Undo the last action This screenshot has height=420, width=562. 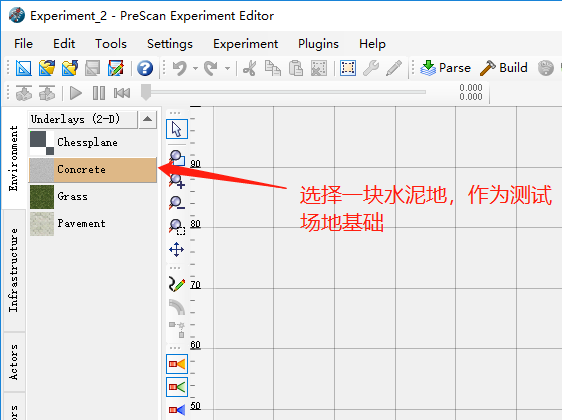pyautogui.click(x=180, y=68)
